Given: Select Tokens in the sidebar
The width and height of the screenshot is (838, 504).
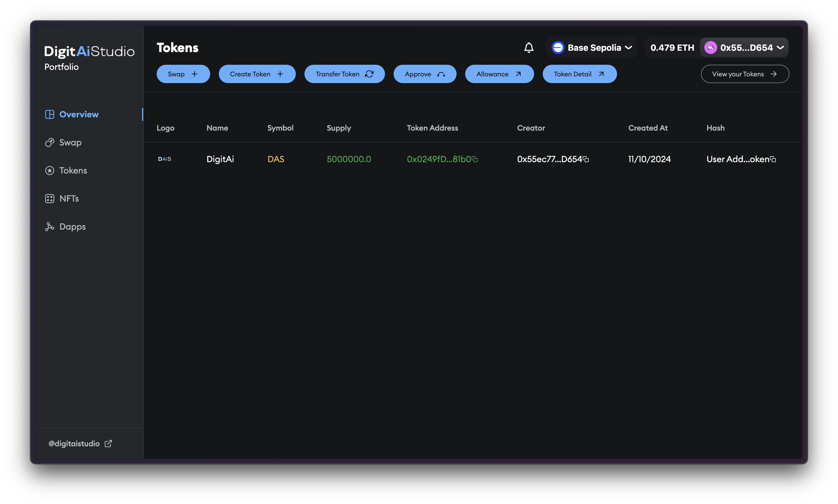Looking at the screenshot, I should (73, 171).
